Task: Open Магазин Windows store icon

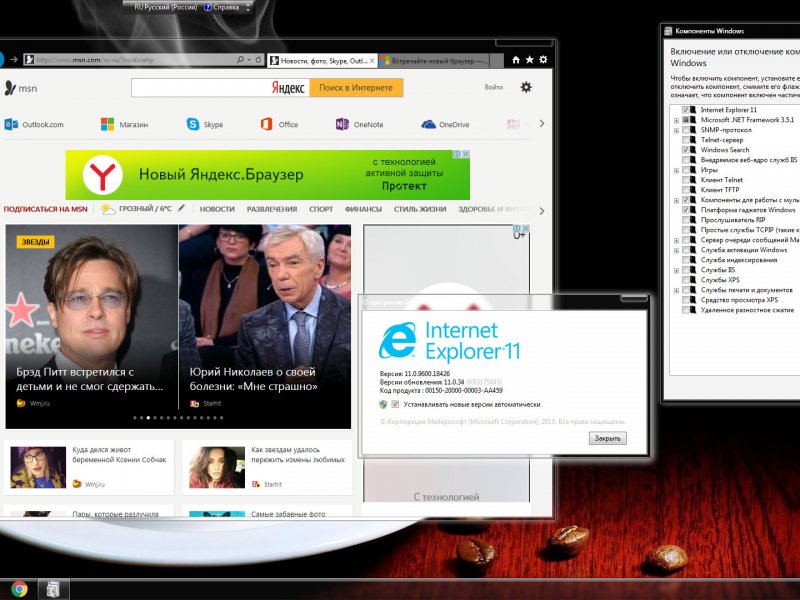Action: click(x=107, y=124)
